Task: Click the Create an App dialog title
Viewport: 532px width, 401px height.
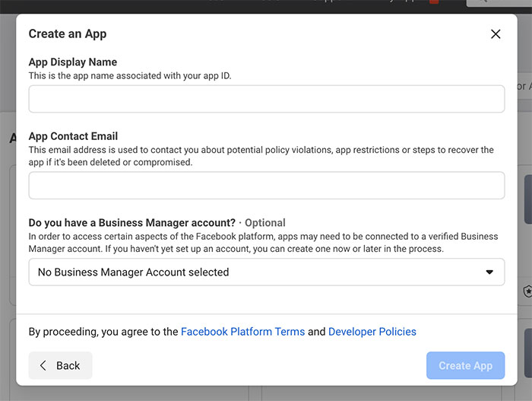Action: (x=68, y=34)
